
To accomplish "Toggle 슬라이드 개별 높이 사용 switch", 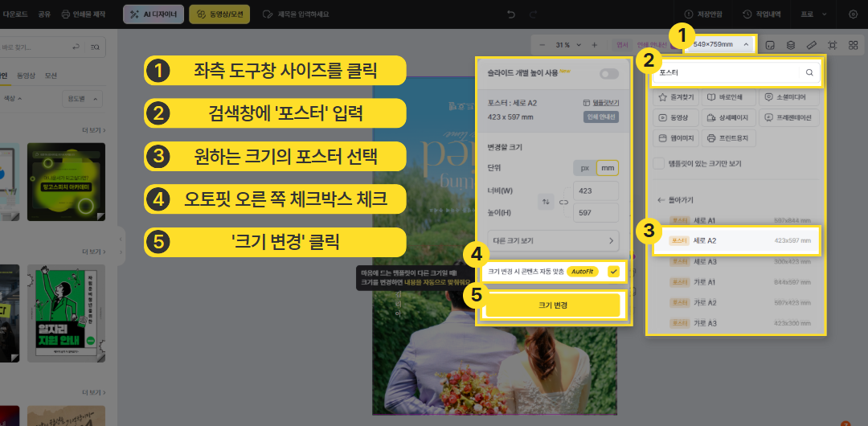I will point(609,74).
